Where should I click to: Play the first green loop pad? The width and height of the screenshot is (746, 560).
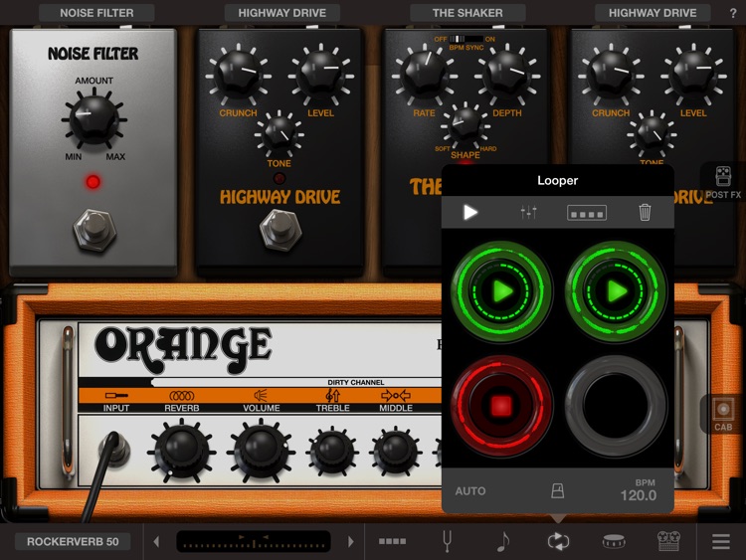click(x=501, y=290)
